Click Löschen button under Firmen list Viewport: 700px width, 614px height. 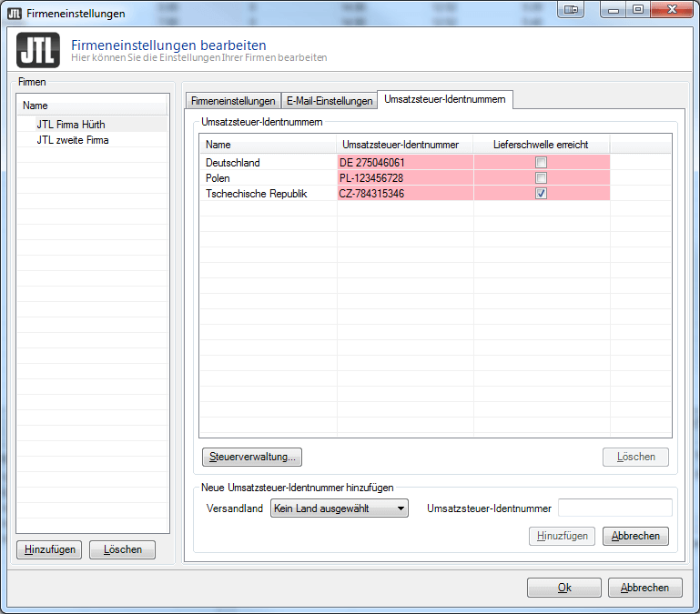(122, 549)
